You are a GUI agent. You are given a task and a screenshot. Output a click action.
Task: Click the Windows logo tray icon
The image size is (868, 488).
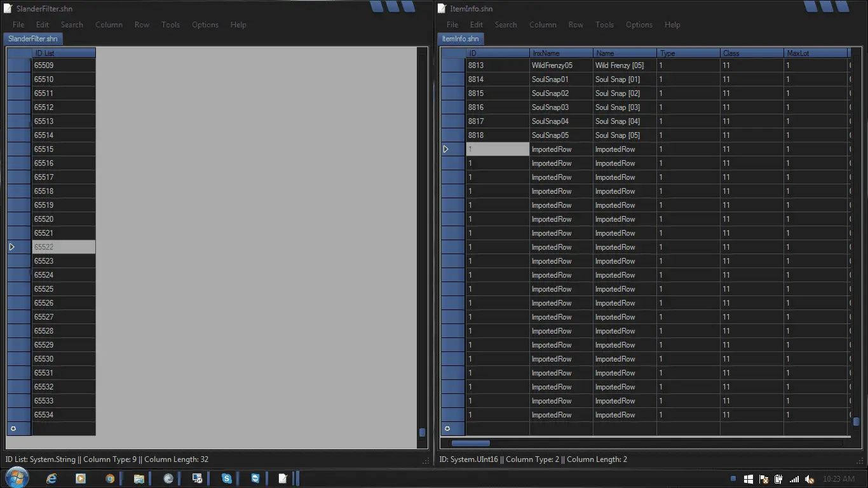pyautogui.click(x=749, y=479)
